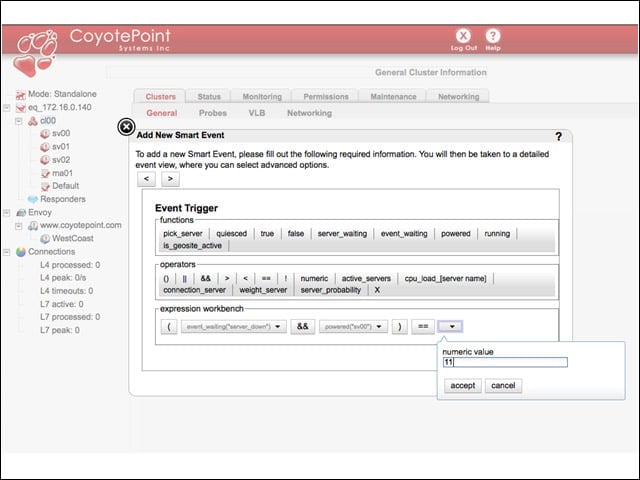
Task: Collapse the Connections tree node
Action: tap(7, 252)
